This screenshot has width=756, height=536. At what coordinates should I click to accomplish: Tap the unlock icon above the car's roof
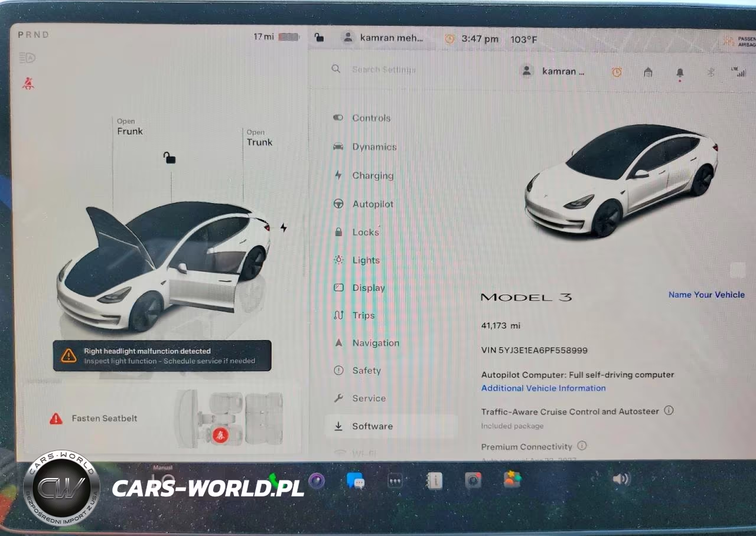click(170, 158)
